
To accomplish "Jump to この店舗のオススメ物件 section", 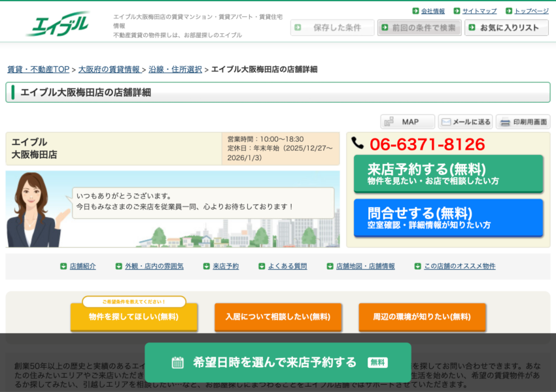I will pyautogui.click(x=460, y=267).
